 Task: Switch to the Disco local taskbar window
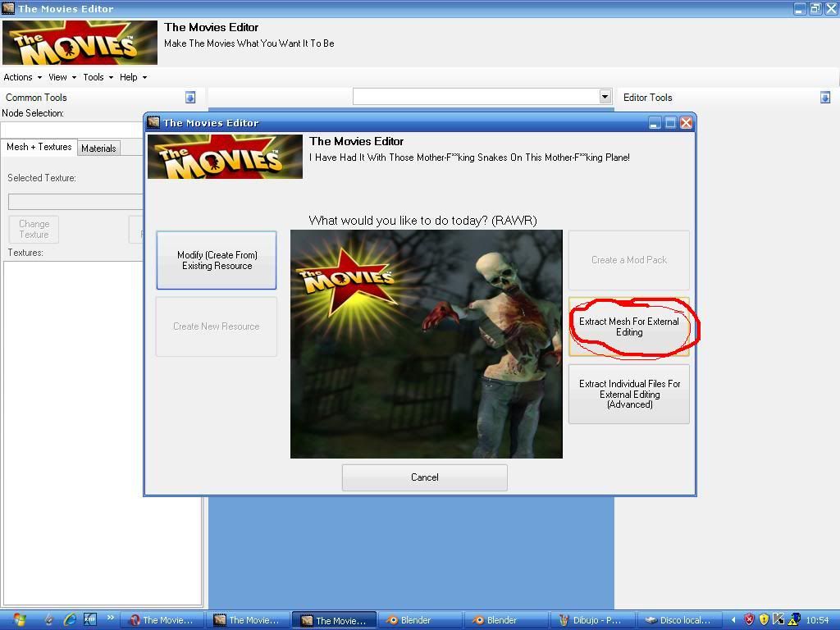click(x=678, y=620)
